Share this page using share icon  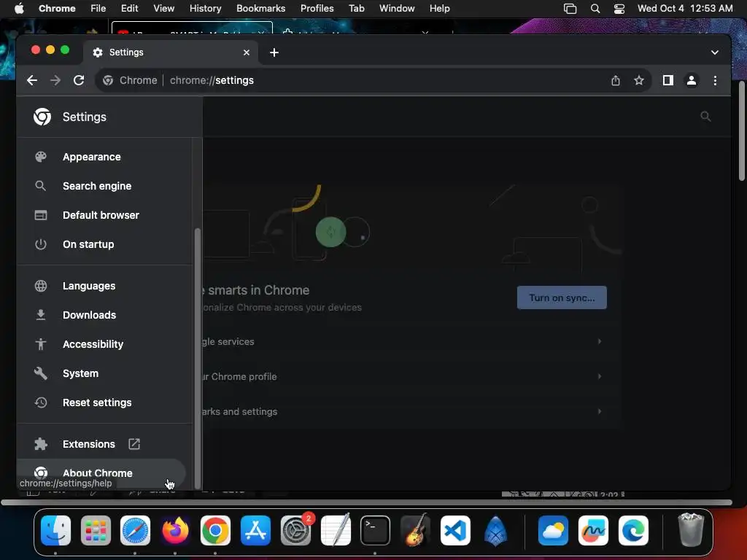click(616, 80)
